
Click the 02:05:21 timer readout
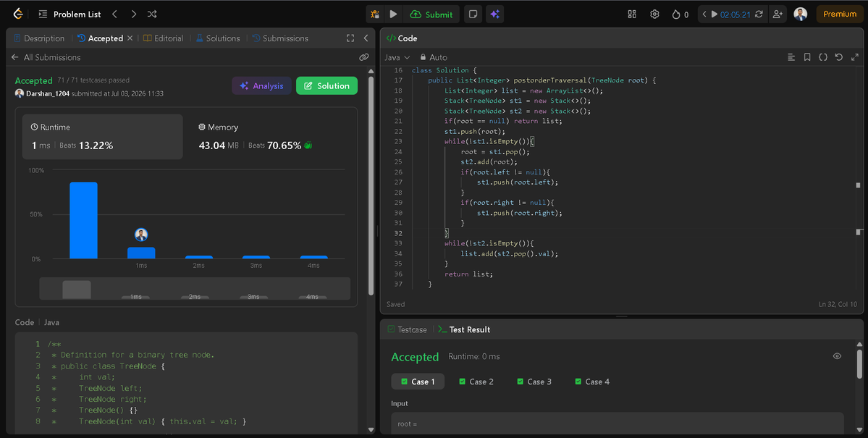coord(735,14)
